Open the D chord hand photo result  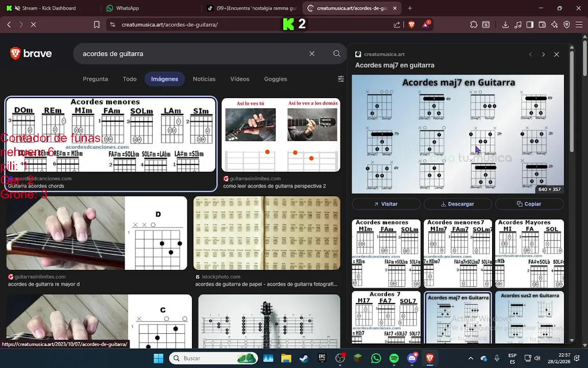click(x=97, y=233)
